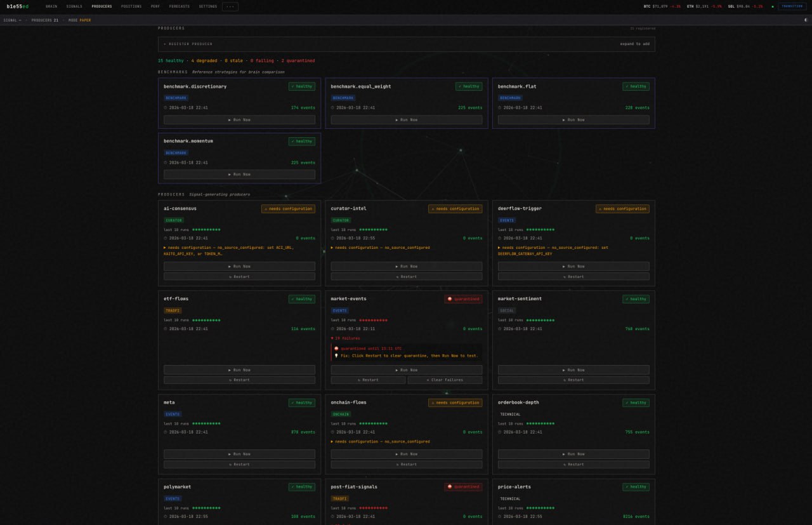This screenshot has height=525, width=812.
Task: Open the BRAIN nav tab
Action: [51, 6]
